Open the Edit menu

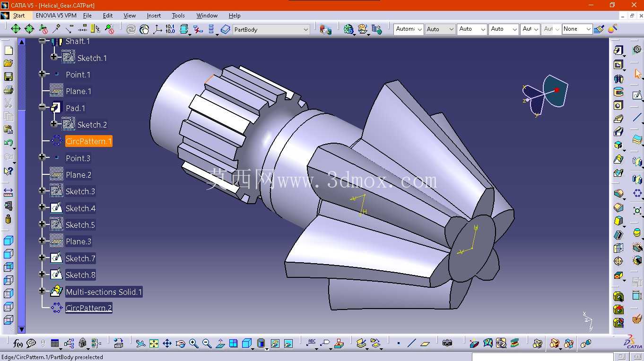click(108, 16)
